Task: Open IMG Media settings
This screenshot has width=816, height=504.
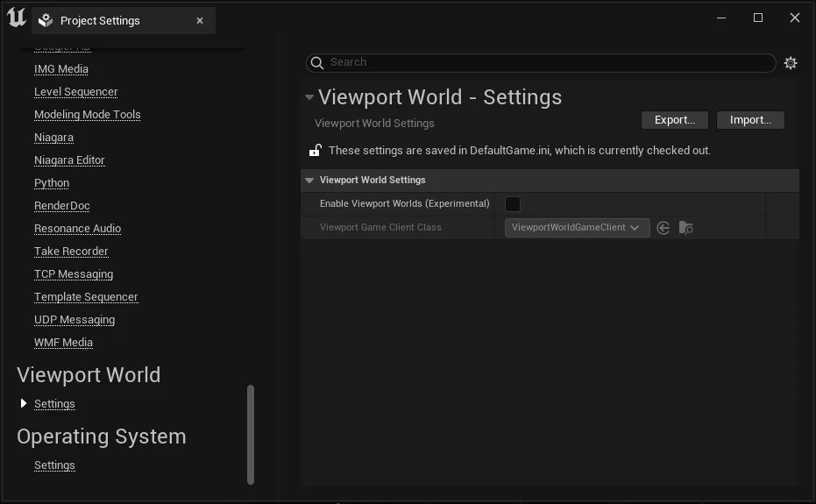Action: pos(61,68)
